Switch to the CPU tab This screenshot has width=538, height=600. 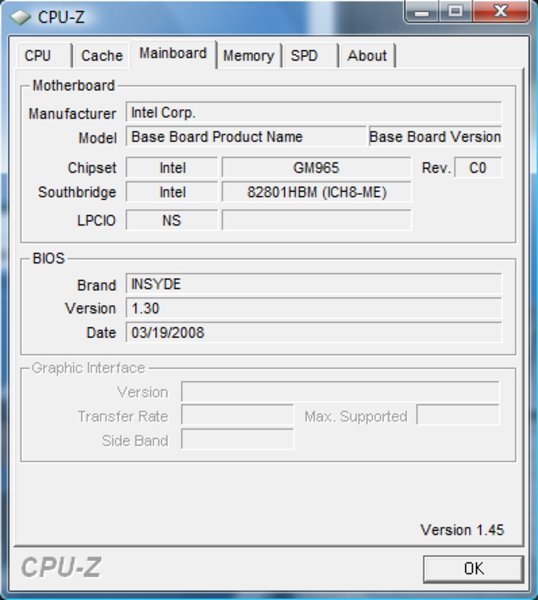coord(44,56)
